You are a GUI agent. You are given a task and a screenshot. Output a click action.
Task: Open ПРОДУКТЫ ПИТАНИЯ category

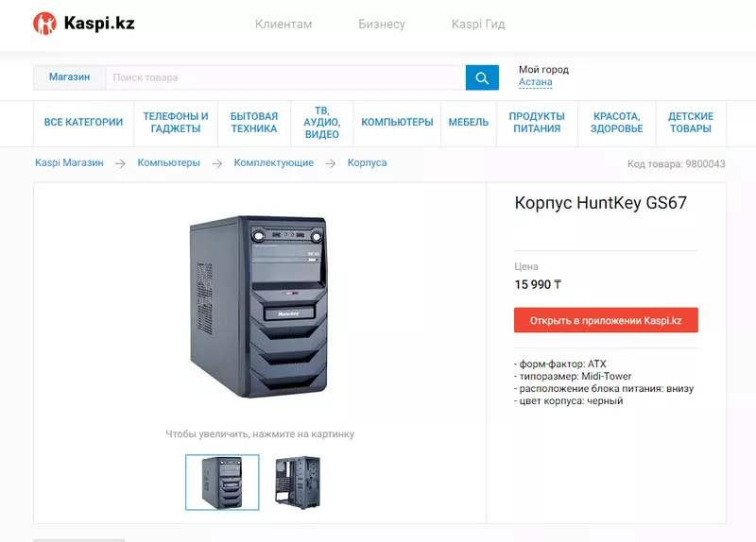coord(537,123)
